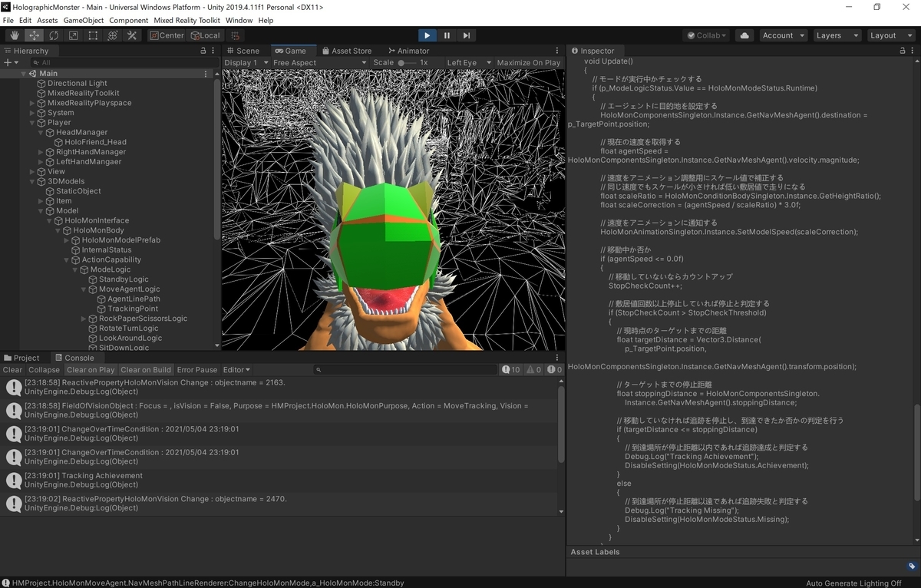Image resolution: width=921 pixels, height=588 pixels.
Task: Open the Console Editor dropdown
Action: (236, 370)
